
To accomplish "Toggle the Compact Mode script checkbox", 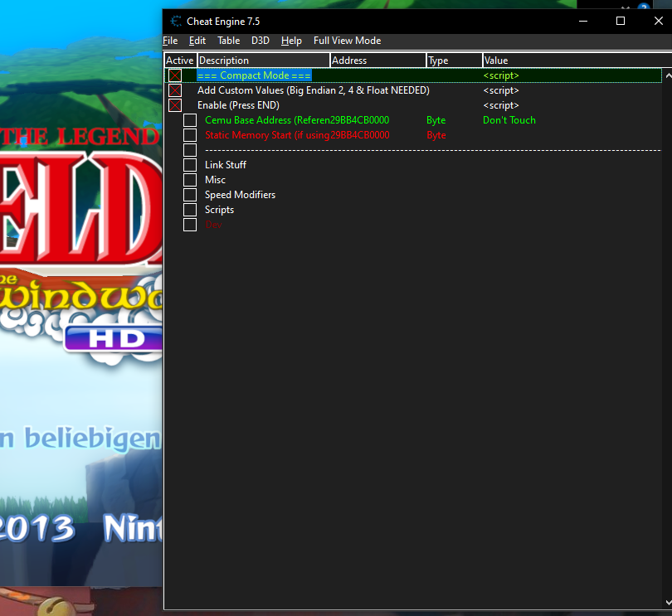I will pyautogui.click(x=175, y=75).
